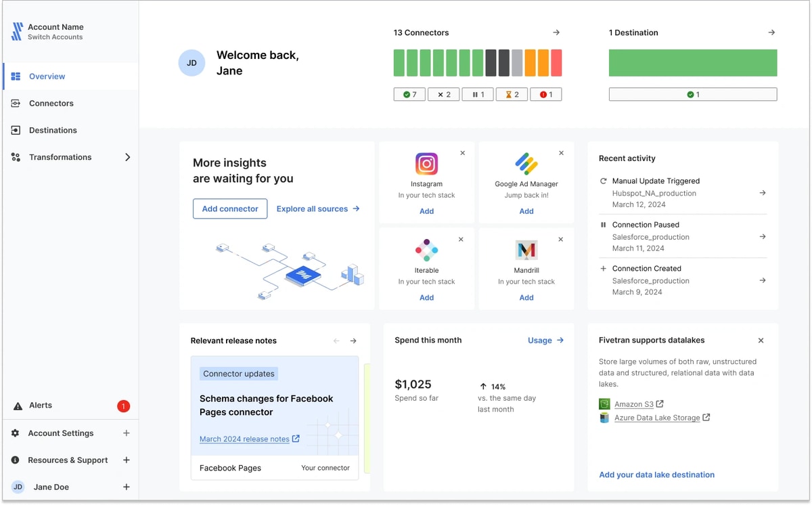Close the Fivetran supports datalakes card
Viewport: 812px width, 505px height.
click(761, 341)
